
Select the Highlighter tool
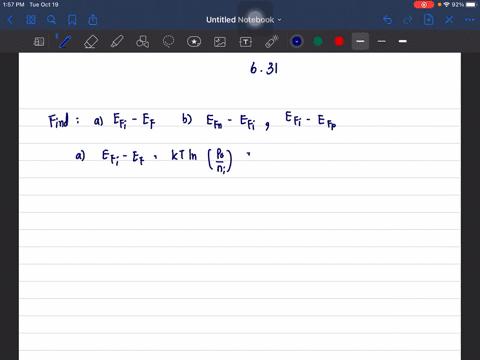(117, 42)
